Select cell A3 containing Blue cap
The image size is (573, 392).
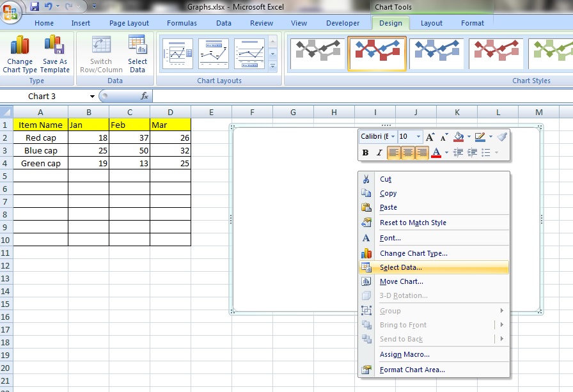pos(40,150)
